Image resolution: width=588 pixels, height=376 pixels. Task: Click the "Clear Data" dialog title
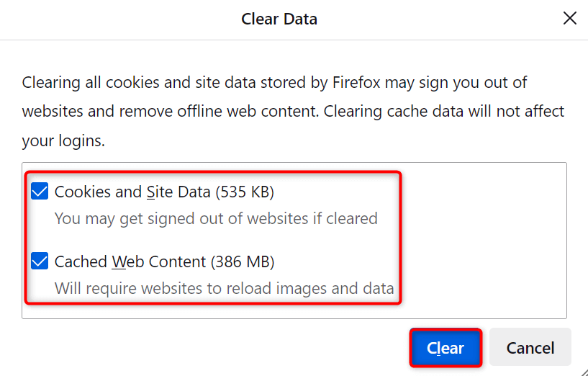pyautogui.click(x=279, y=19)
